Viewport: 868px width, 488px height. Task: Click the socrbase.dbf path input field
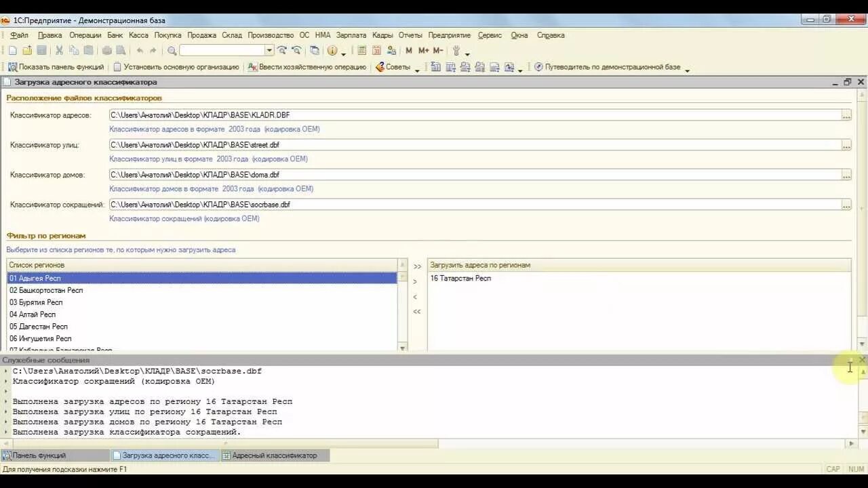[475, 205]
